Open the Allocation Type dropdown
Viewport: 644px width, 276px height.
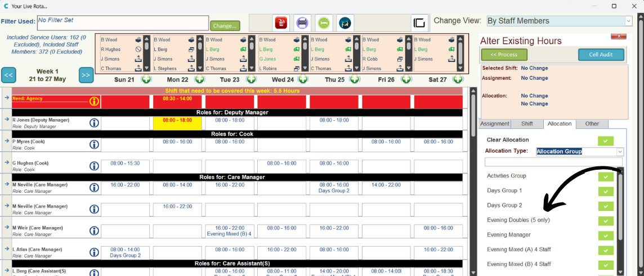620,152
